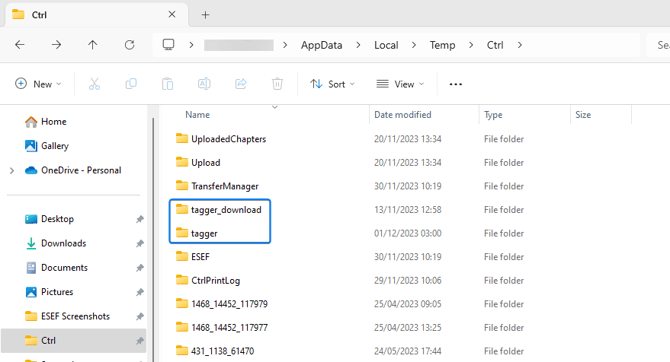Click pin icon next to Desktop

pyautogui.click(x=140, y=219)
